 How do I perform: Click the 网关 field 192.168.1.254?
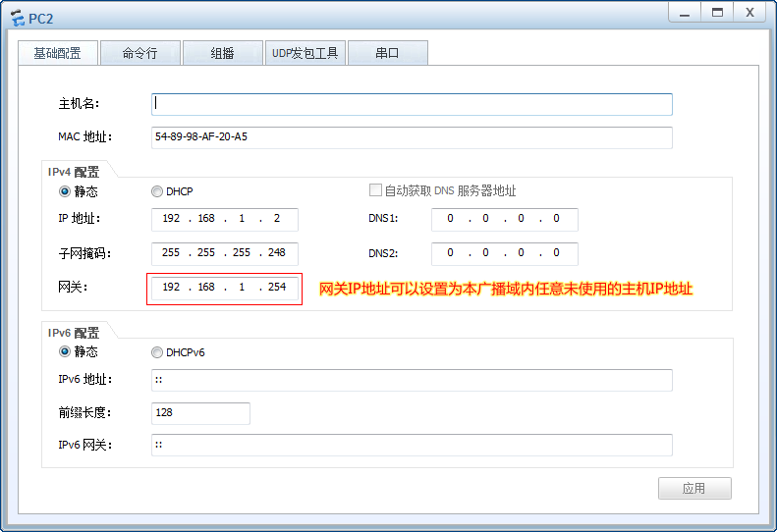click(x=225, y=288)
